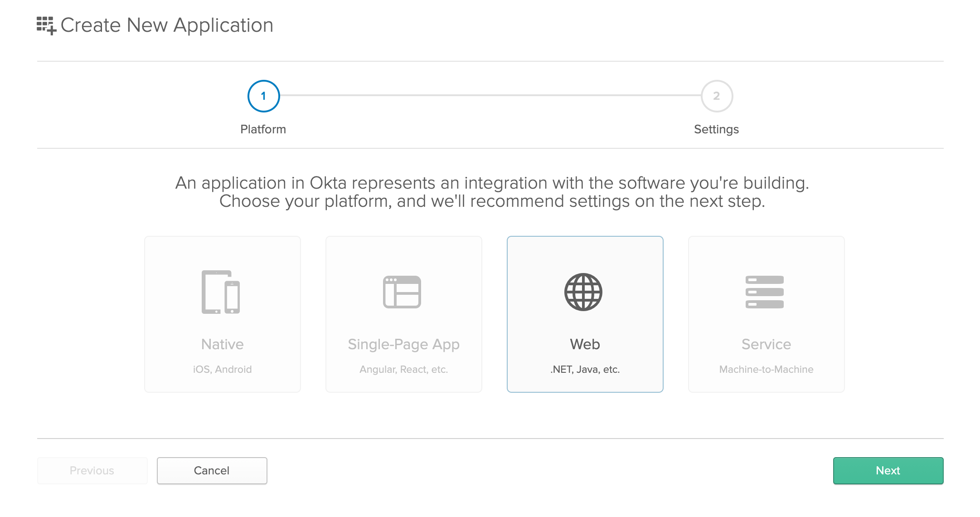Viewport: 980px width, 517px height.
Task: Click the step 1 circle in the progress indicator
Action: (263, 96)
